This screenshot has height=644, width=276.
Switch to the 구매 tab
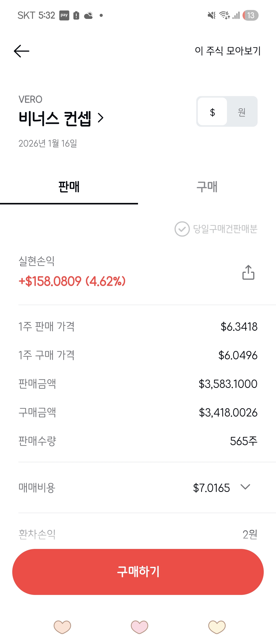(x=207, y=187)
